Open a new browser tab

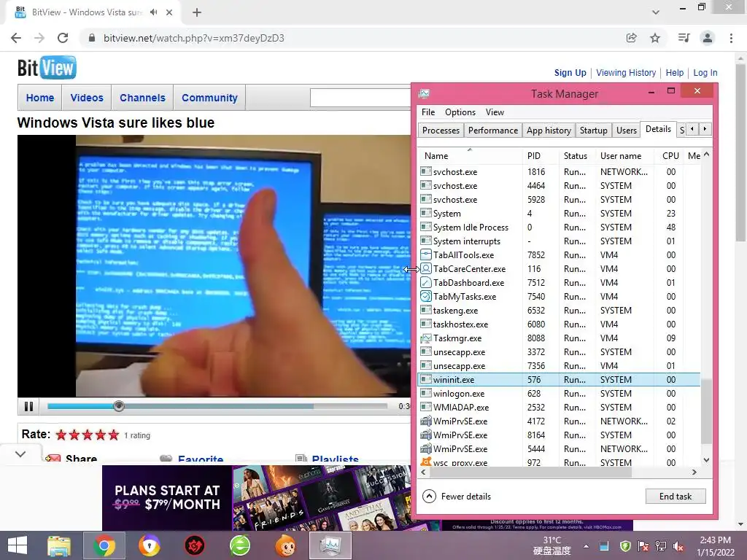197,12
